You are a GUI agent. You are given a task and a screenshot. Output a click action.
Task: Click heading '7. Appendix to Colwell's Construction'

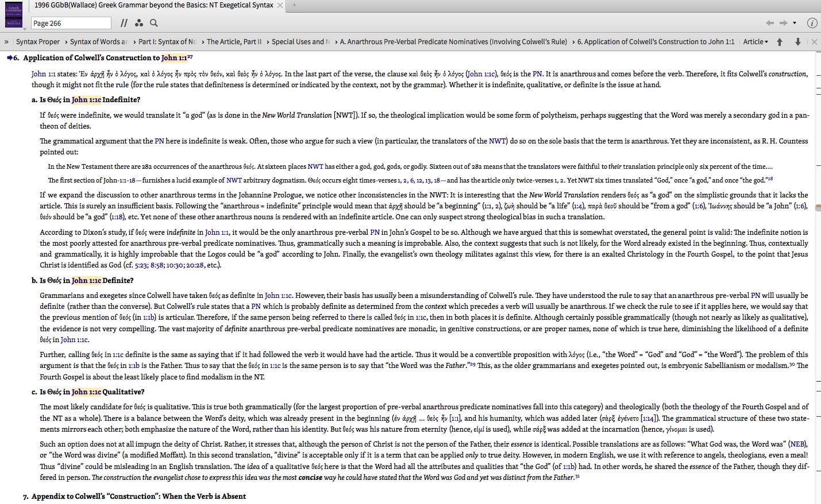pos(134,497)
